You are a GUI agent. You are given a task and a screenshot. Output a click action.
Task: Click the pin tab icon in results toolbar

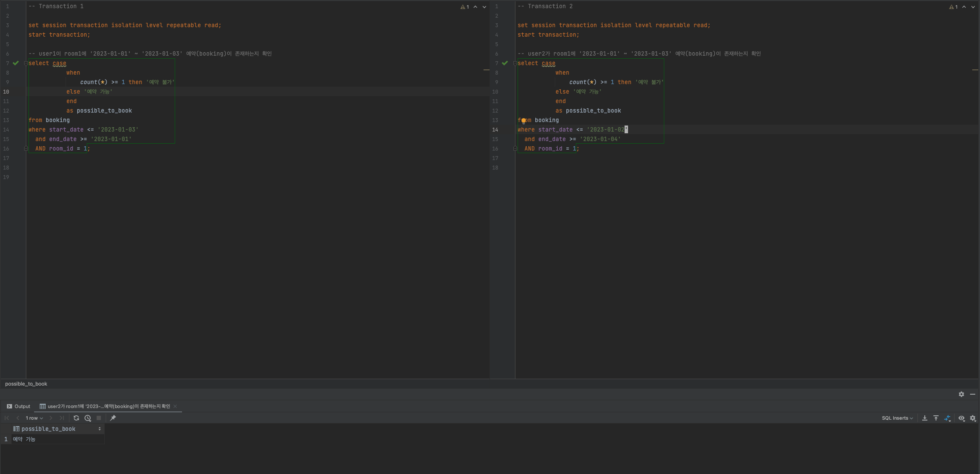pyautogui.click(x=113, y=418)
